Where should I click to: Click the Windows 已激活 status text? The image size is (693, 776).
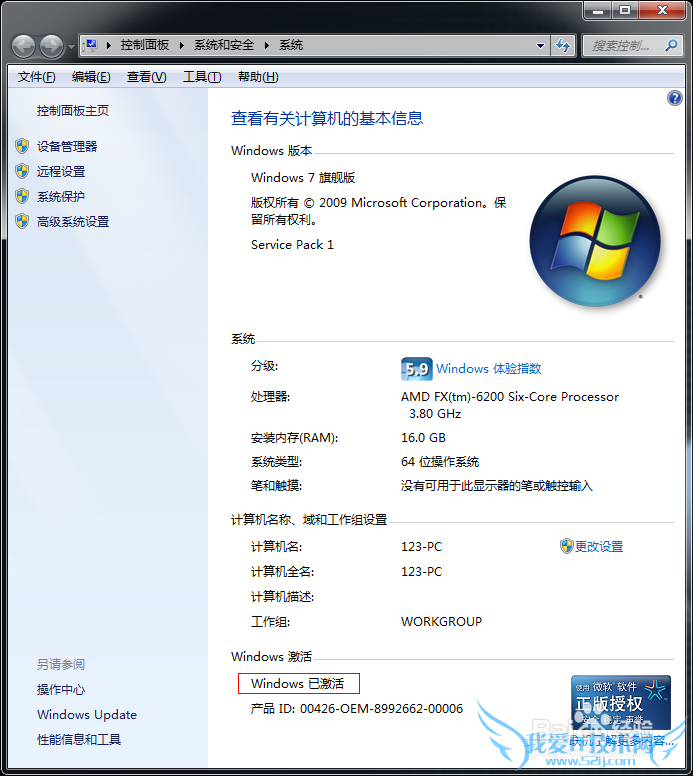pos(297,683)
